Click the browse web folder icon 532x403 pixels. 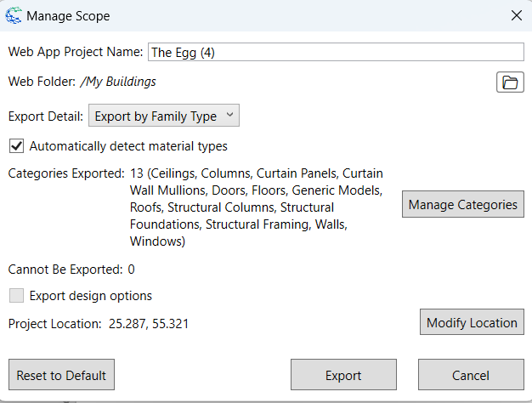[510, 82]
